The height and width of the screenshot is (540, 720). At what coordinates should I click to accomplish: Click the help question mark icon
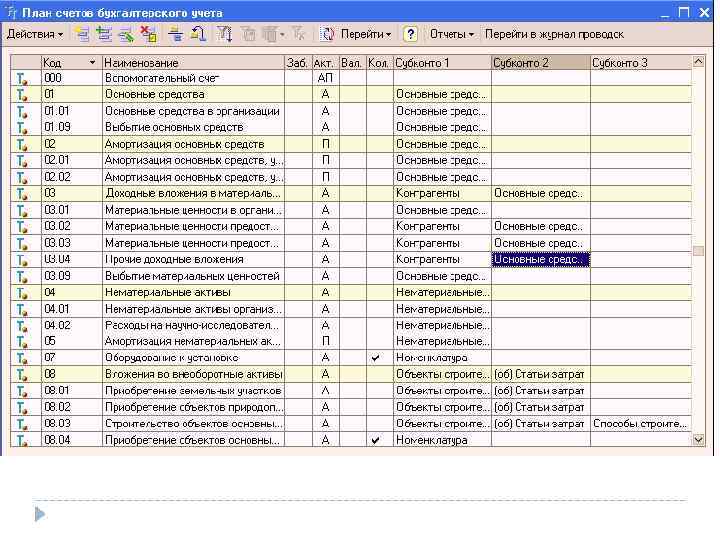pos(410,34)
